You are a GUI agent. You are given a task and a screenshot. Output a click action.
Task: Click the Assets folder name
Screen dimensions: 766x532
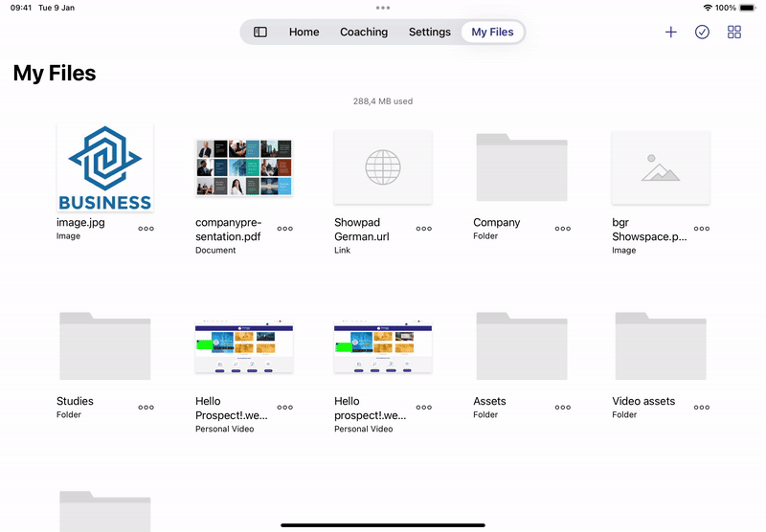tap(489, 401)
